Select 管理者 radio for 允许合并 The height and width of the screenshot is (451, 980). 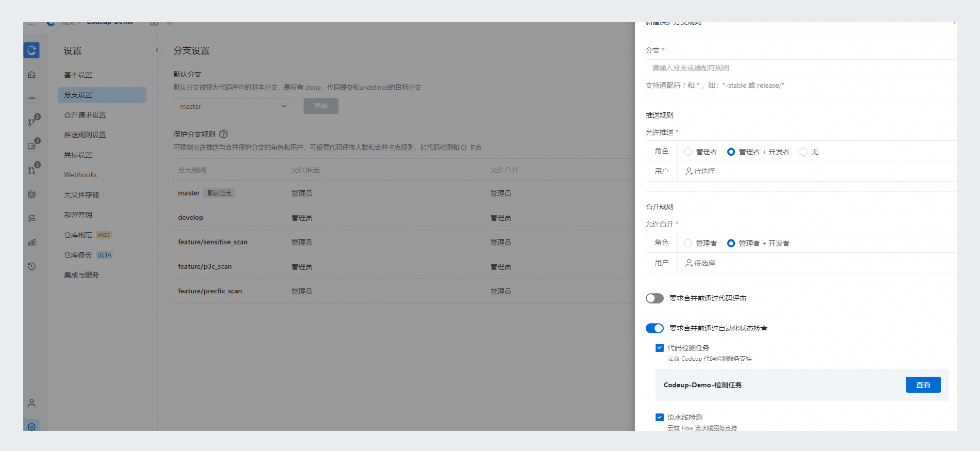tap(688, 243)
